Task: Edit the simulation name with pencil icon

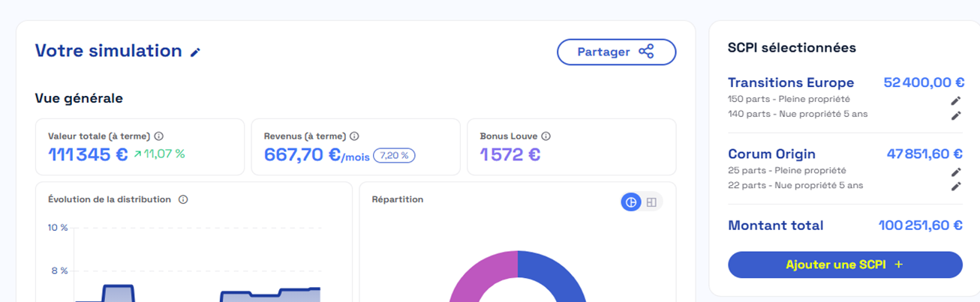Action: (196, 52)
